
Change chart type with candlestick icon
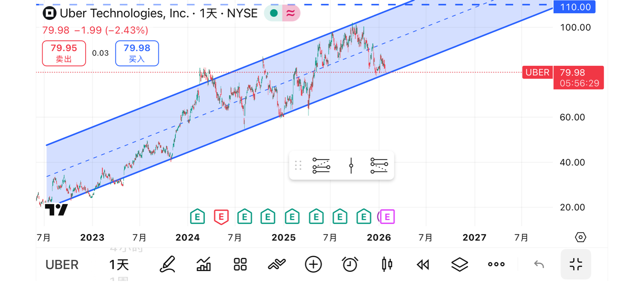tap(386, 265)
